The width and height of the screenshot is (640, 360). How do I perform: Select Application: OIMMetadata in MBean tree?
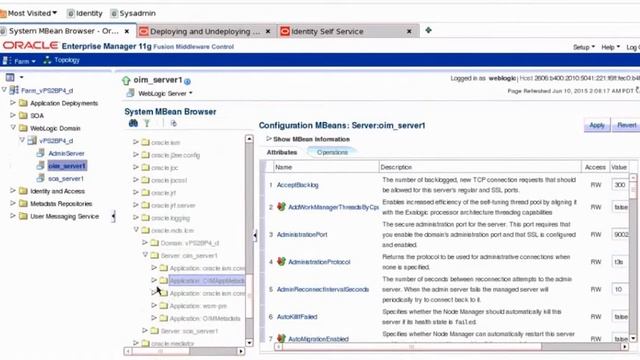point(205,318)
